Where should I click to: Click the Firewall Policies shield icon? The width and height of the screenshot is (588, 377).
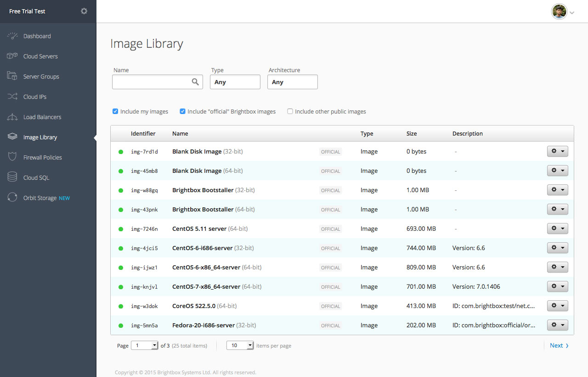(x=12, y=157)
